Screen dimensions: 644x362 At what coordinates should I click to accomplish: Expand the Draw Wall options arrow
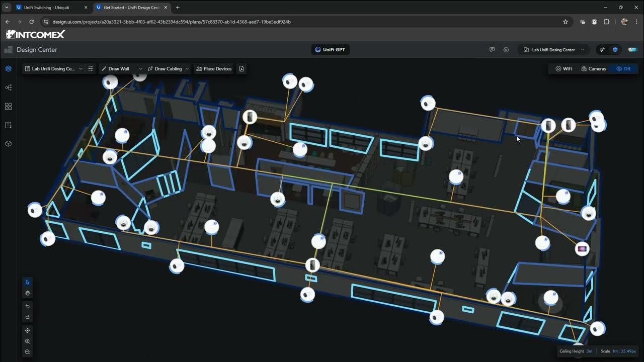pyautogui.click(x=140, y=69)
